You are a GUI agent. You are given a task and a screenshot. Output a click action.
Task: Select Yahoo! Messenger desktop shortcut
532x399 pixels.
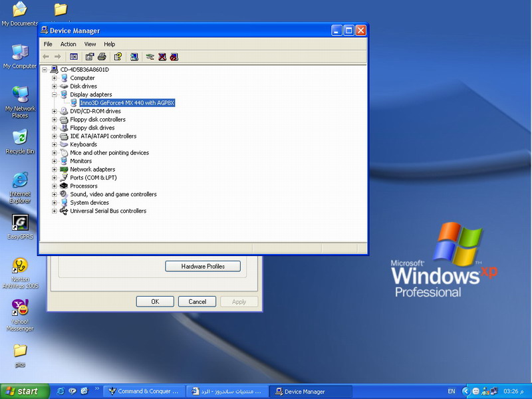[20, 315]
